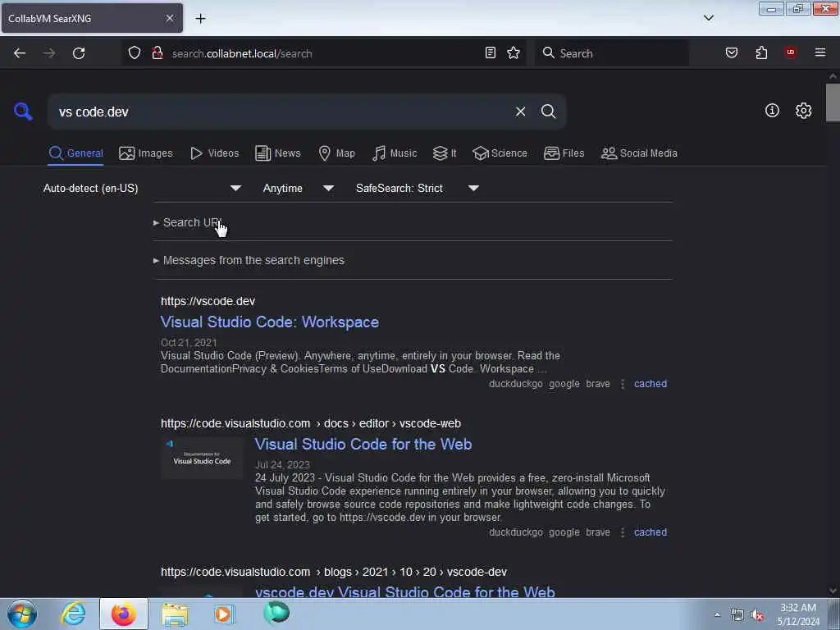
Task: Open cached link for Workspace result
Action: (x=651, y=384)
